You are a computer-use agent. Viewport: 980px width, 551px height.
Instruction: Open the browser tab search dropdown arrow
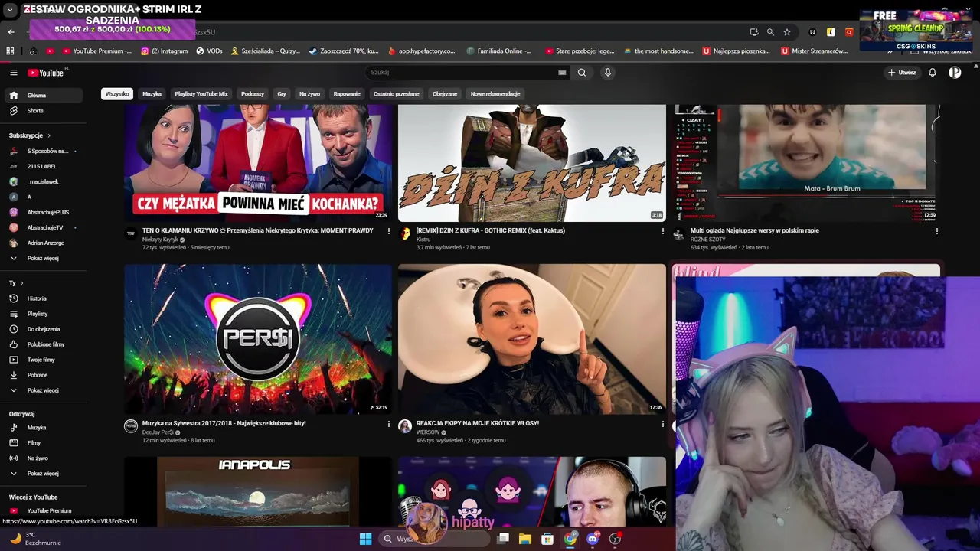click(10, 10)
